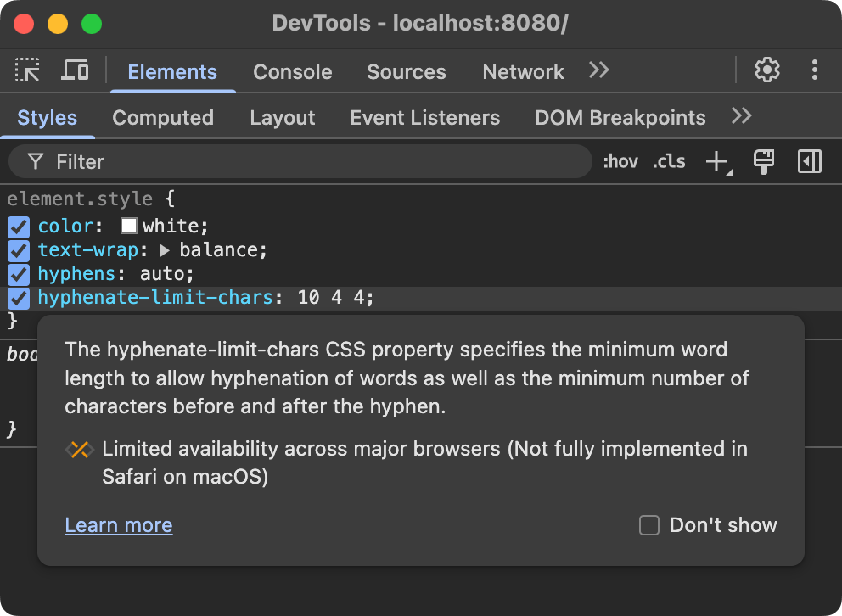The width and height of the screenshot is (842, 616).
Task: Click the Learn more link
Action: click(118, 525)
